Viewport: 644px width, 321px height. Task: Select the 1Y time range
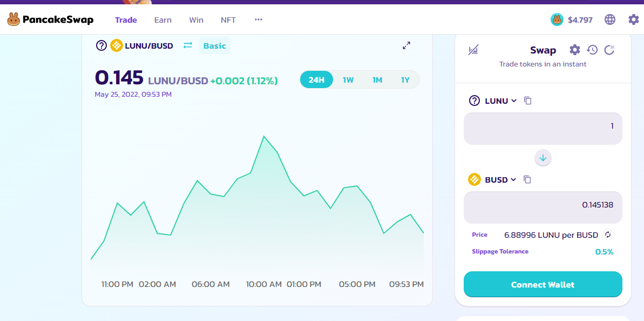(405, 80)
